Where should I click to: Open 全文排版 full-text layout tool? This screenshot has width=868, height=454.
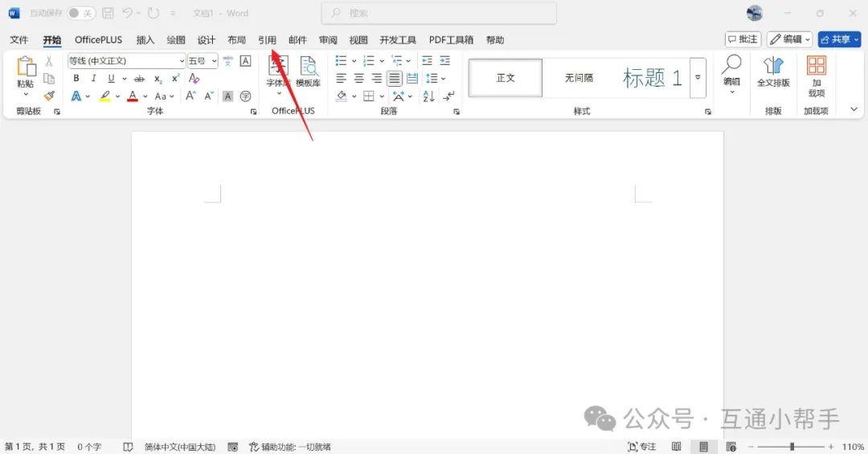(773, 72)
